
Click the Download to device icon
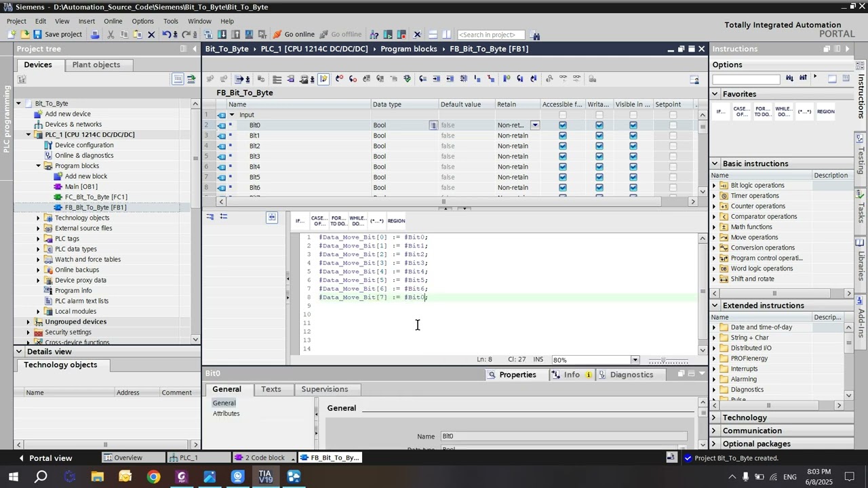point(222,35)
